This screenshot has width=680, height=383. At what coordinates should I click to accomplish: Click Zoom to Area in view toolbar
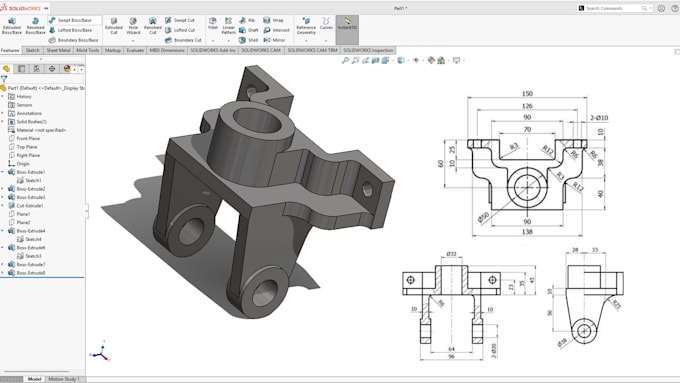coord(356,60)
